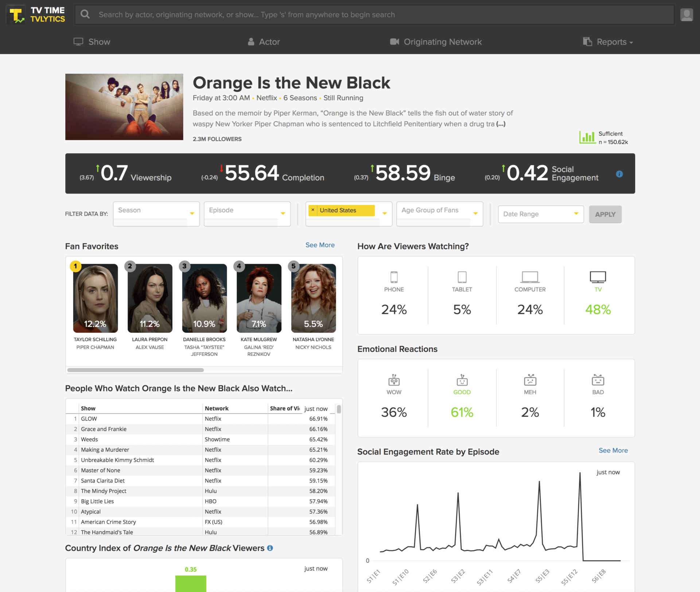
Task: Select Laura Prepon's photo card
Action: 150,298
